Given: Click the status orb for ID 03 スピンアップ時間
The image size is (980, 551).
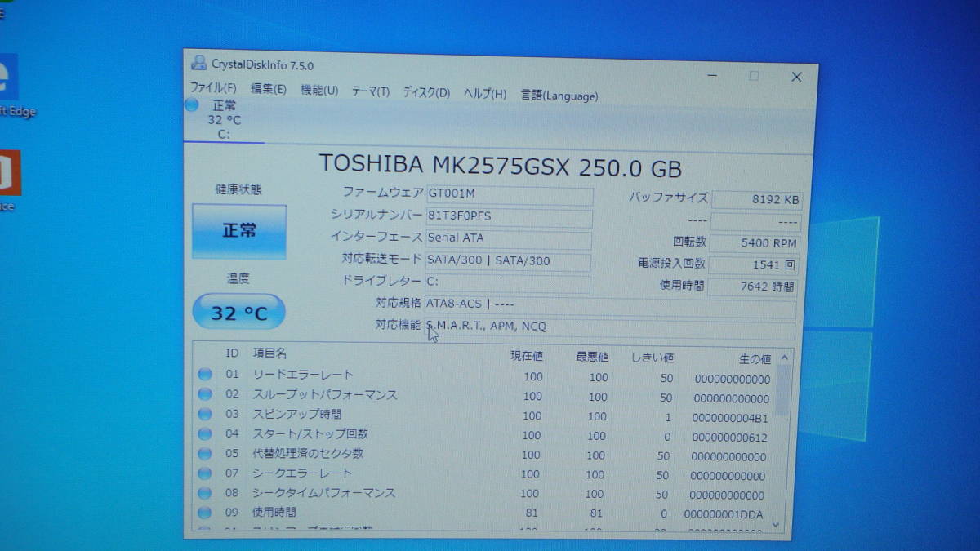Looking at the screenshot, I should [x=204, y=415].
